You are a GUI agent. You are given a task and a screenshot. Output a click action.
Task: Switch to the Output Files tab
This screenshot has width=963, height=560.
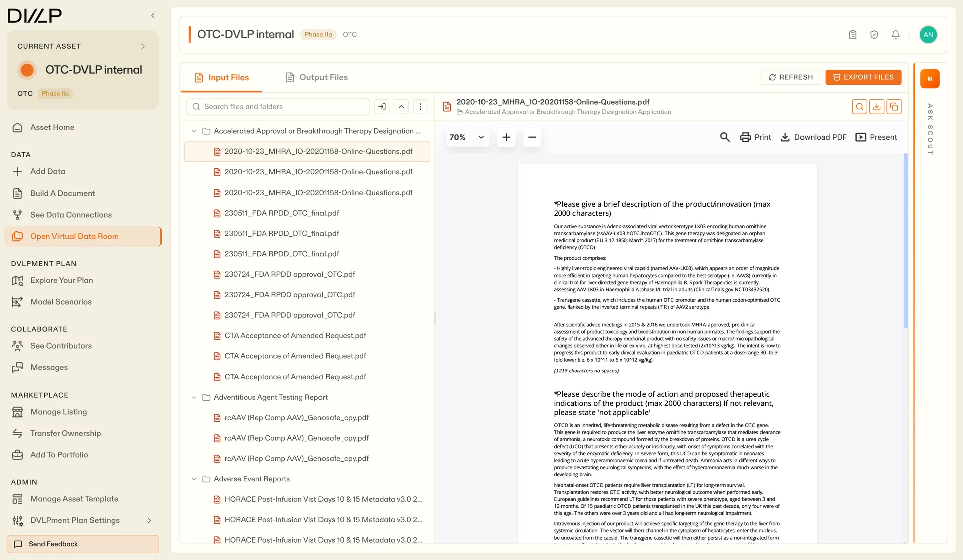316,77
